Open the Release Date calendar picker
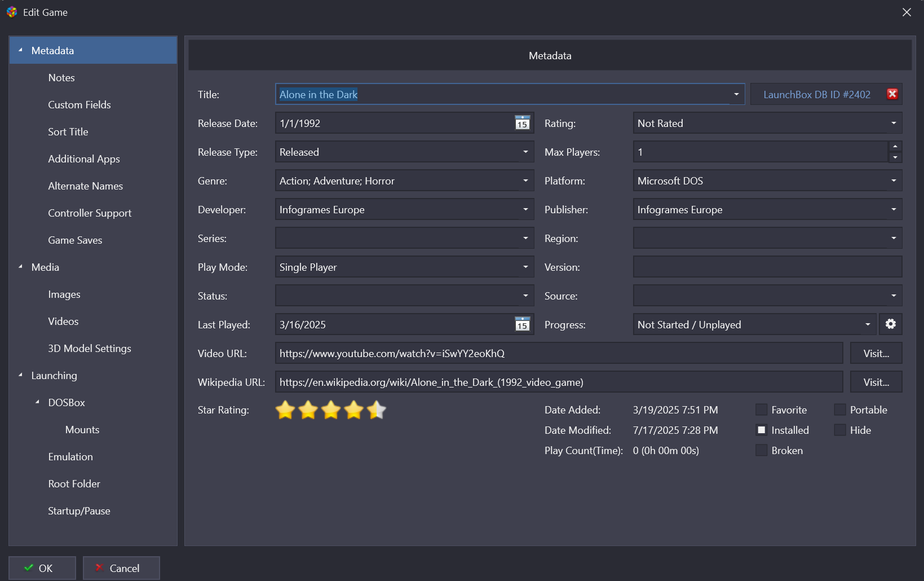Image resolution: width=924 pixels, height=581 pixels. [x=523, y=123]
